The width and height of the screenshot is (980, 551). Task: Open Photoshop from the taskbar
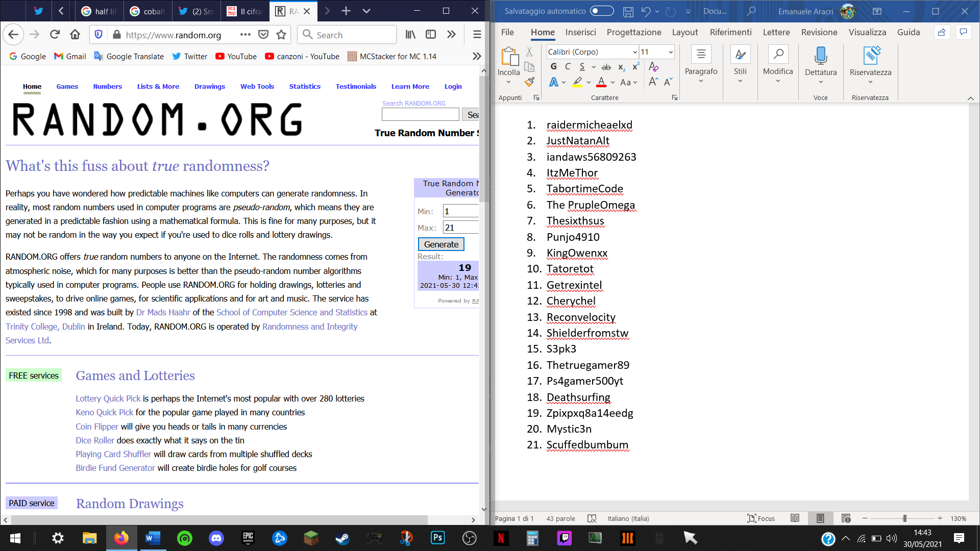(438, 538)
